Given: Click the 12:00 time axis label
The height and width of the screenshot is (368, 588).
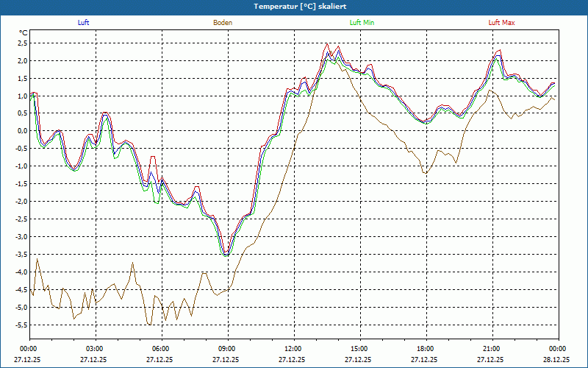Looking at the screenshot, I should (293, 349).
